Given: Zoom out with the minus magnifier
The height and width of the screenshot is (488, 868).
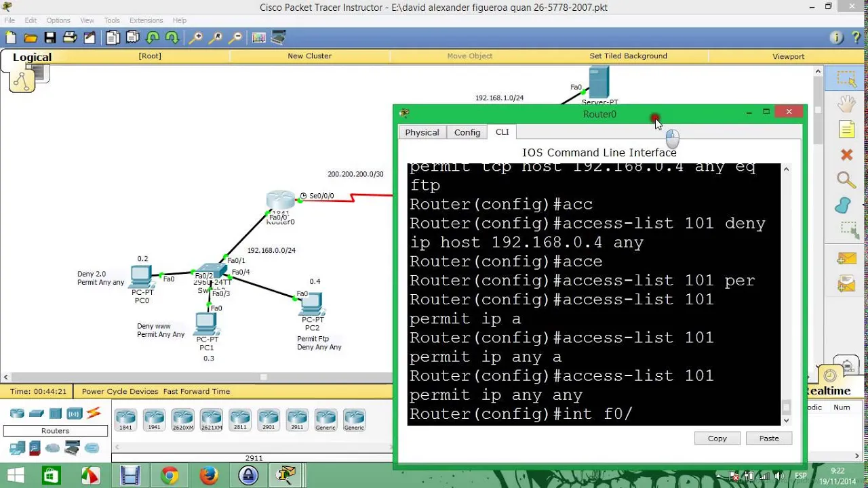Looking at the screenshot, I should click(235, 38).
